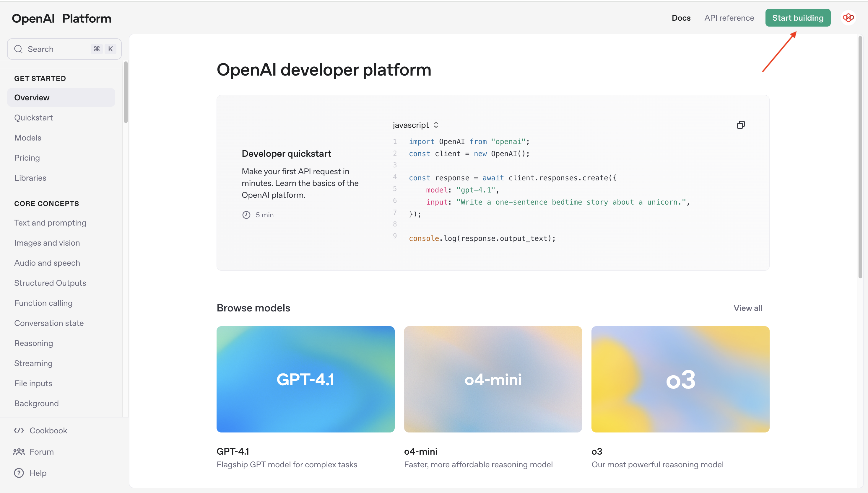Open the o4-mini model thumbnail
This screenshot has width=868, height=493.
(492, 379)
